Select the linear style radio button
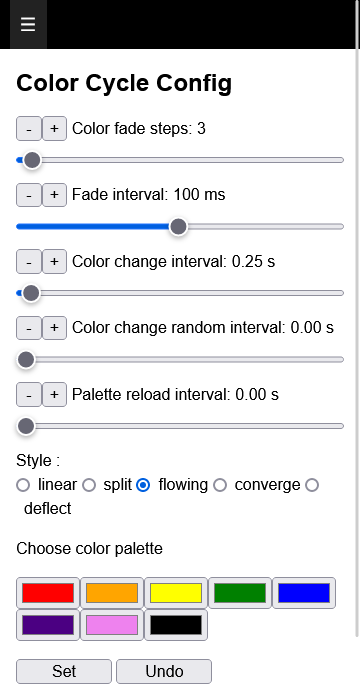 pyautogui.click(x=23, y=485)
